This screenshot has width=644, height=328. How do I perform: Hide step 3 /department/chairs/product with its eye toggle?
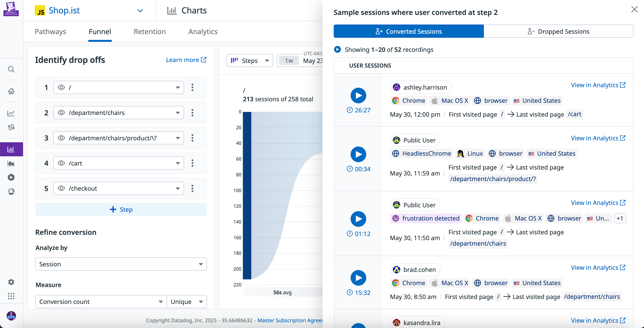61,138
